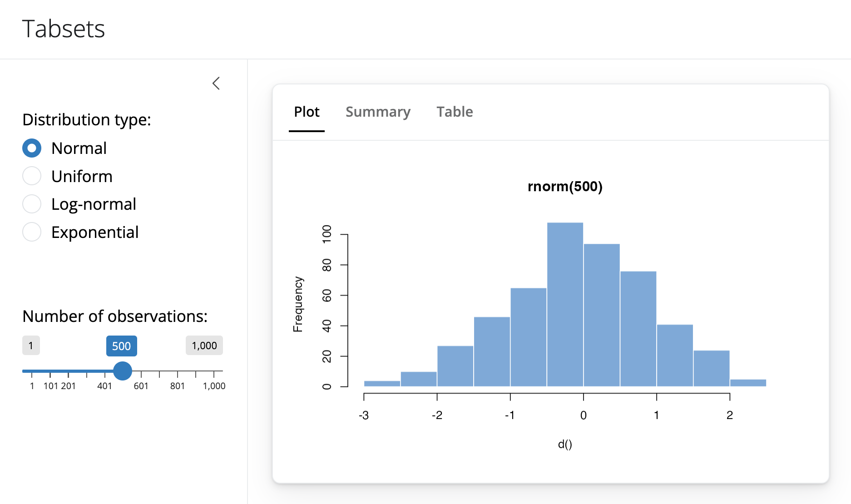Click the gray maximum value label 1,000
851x504 pixels.
204,346
